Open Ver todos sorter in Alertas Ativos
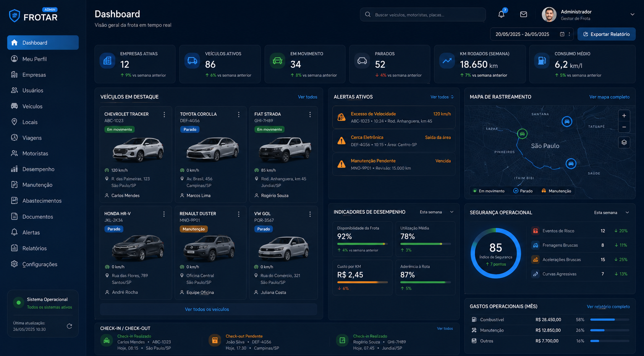644x356 pixels. pyautogui.click(x=442, y=97)
